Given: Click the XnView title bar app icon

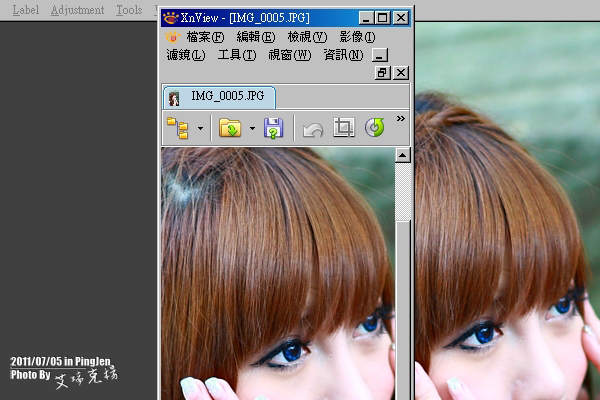Looking at the screenshot, I should click(x=171, y=18).
